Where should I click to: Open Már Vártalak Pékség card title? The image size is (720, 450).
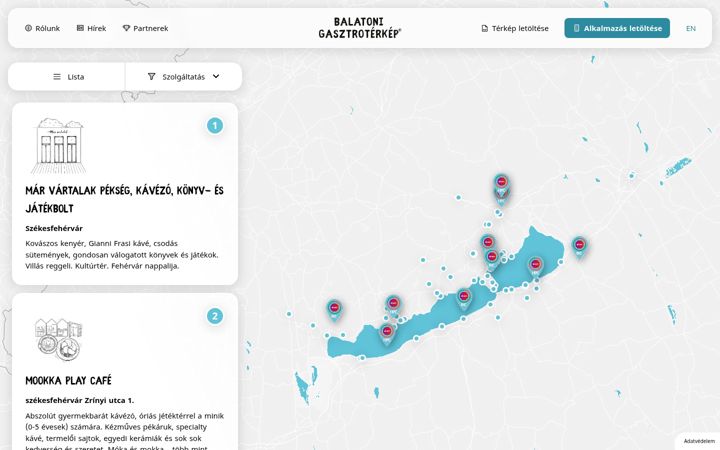(124, 199)
